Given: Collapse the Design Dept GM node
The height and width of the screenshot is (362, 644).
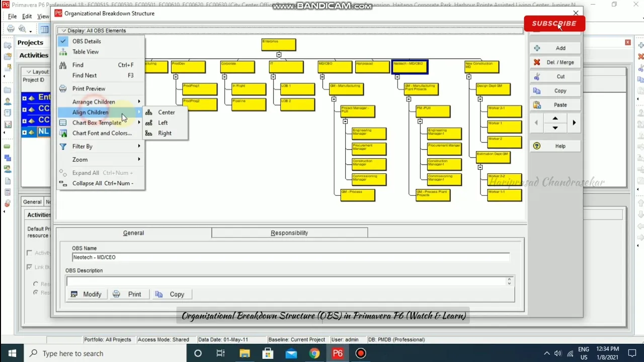Looking at the screenshot, I should [x=480, y=99].
